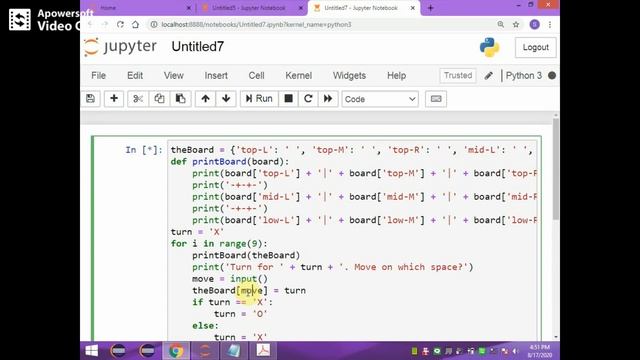The width and height of the screenshot is (640, 360).
Task: Click the pencil edit mode icon
Action: (x=489, y=76)
